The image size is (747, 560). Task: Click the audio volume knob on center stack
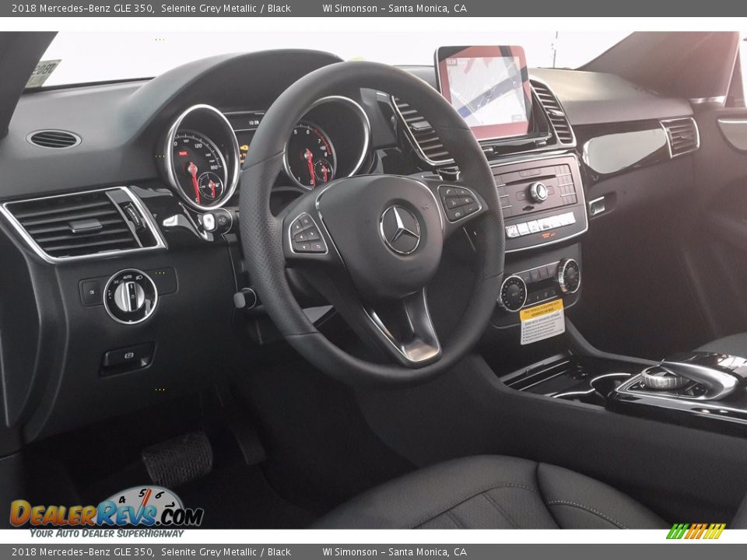[538, 191]
